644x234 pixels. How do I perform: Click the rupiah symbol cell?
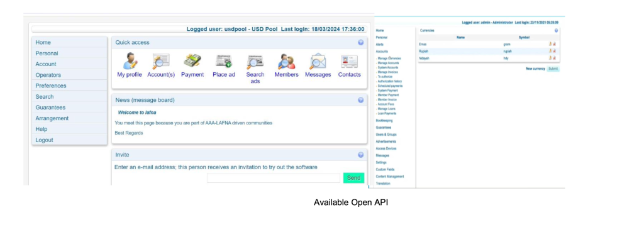pos(508,52)
